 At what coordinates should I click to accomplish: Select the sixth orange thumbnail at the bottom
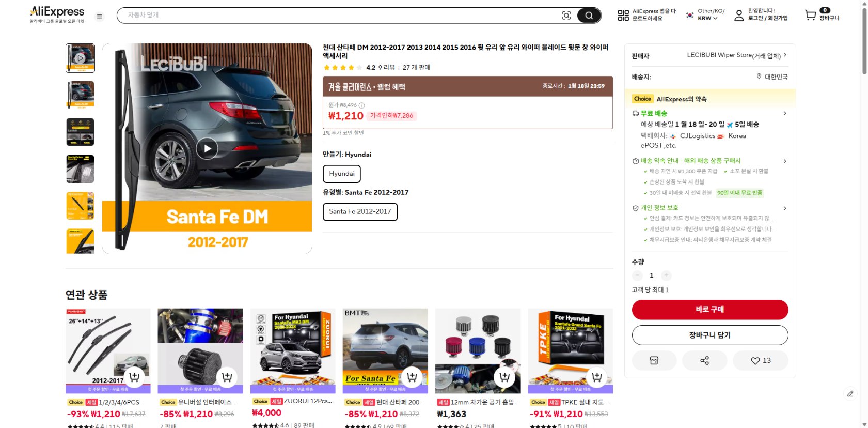click(80, 241)
